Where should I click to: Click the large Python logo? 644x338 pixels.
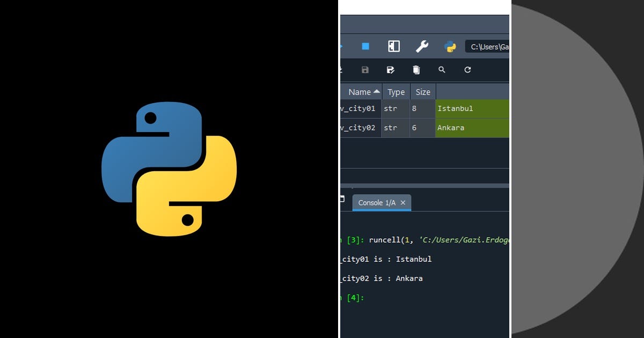pyautogui.click(x=169, y=170)
